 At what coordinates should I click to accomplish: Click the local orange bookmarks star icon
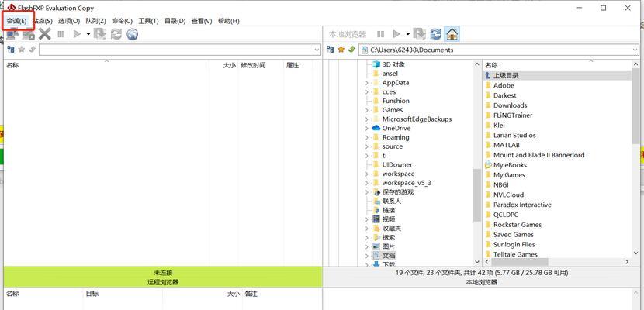(x=341, y=50)
